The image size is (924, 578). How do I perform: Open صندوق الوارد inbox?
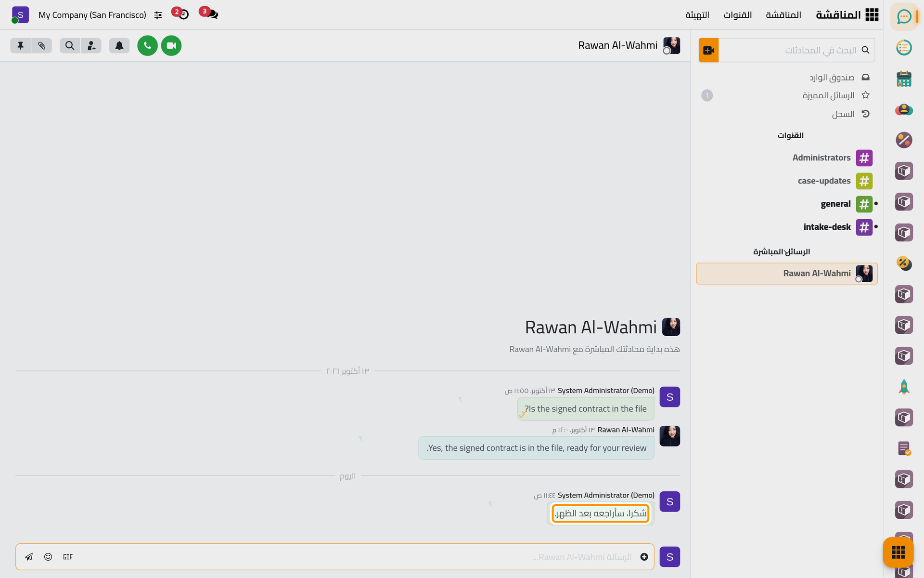[x=787, y=77]
